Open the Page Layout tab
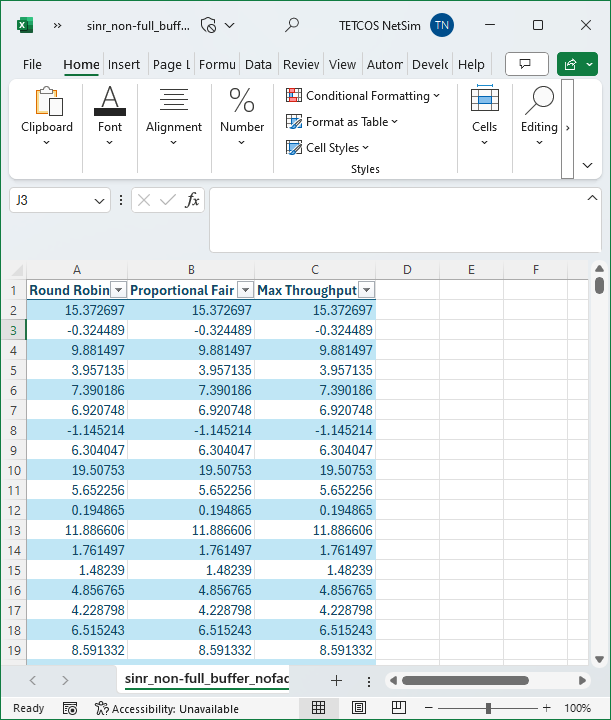The image size is (611, 720). click(x=171, y=65)
